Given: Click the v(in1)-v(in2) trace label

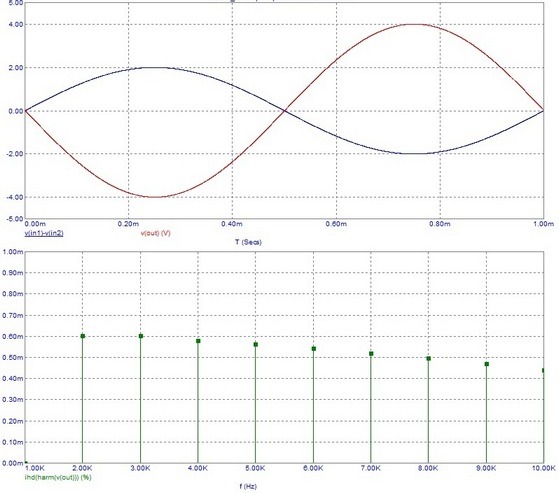Looking at the screenshot, I should click(x=44, y=233).
